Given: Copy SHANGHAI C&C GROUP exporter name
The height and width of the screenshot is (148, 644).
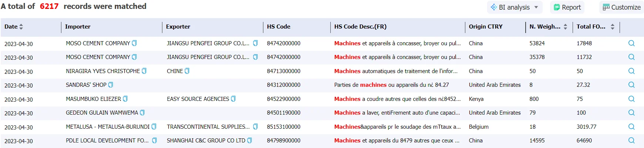Looking at the screenshot, I should [x=250, y=140].
